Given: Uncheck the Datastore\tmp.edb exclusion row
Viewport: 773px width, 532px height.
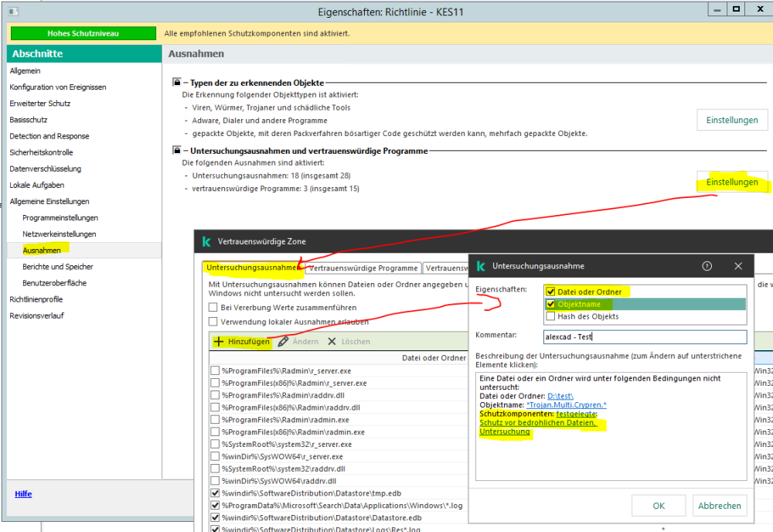Looking at the screenshot, I should tap(215, 493).
